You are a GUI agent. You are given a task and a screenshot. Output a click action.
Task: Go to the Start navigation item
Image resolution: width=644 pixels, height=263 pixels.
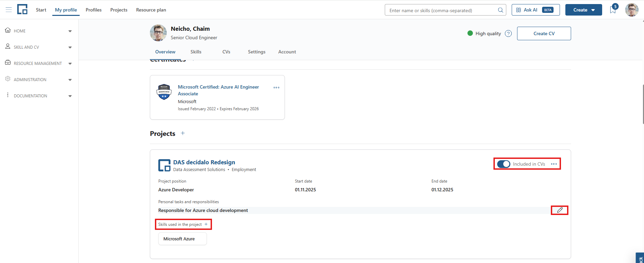tap(41, 10)
